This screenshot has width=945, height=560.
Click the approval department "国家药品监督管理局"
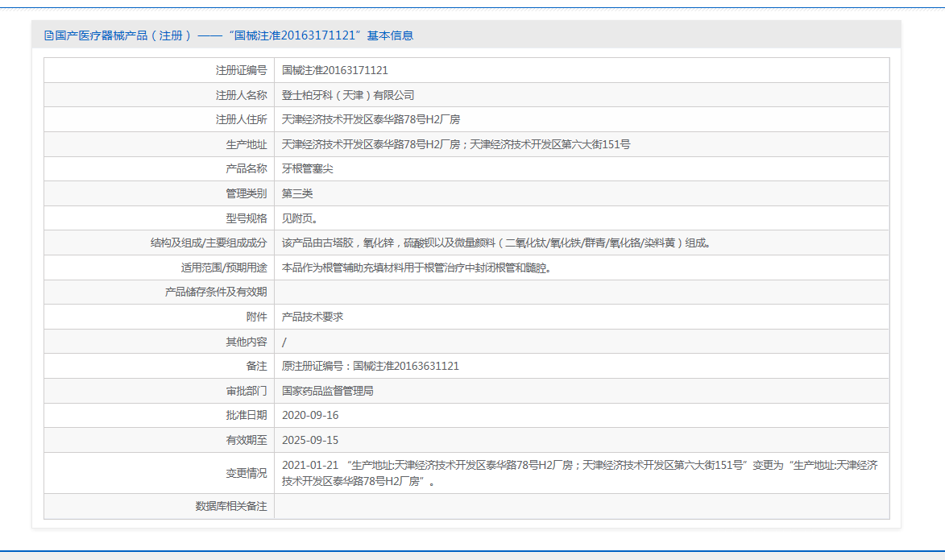point(329,390)
